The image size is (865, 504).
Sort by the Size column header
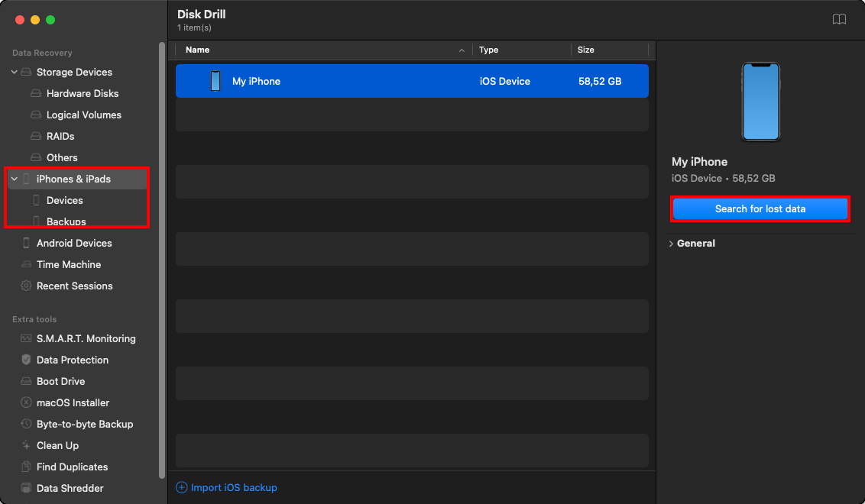[586, 50]
